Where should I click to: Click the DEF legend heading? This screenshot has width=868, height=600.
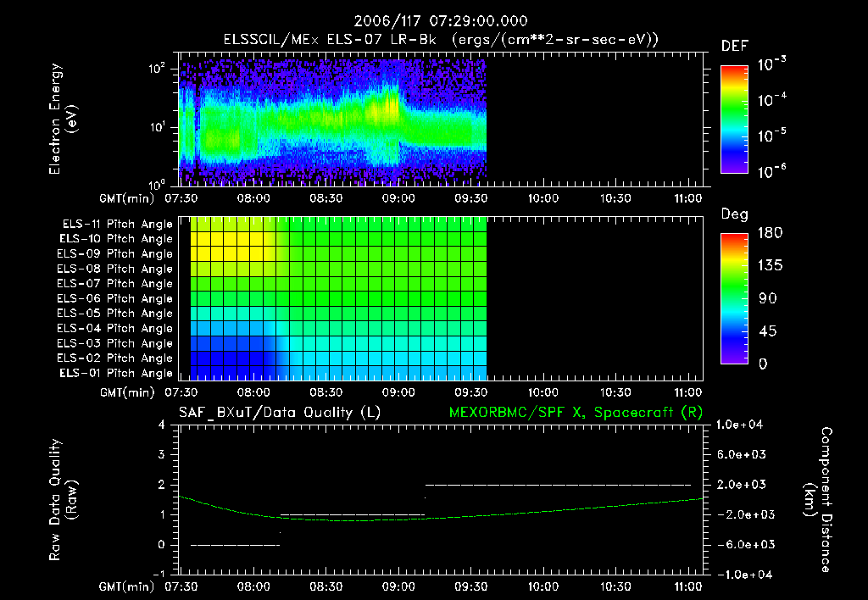pyautogui.click(x=735, y=47)
